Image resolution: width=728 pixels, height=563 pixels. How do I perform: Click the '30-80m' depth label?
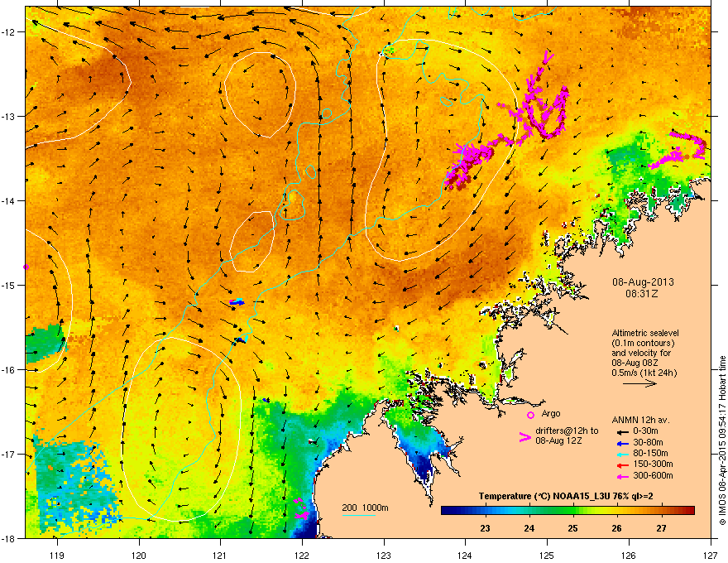coord(648,442)
